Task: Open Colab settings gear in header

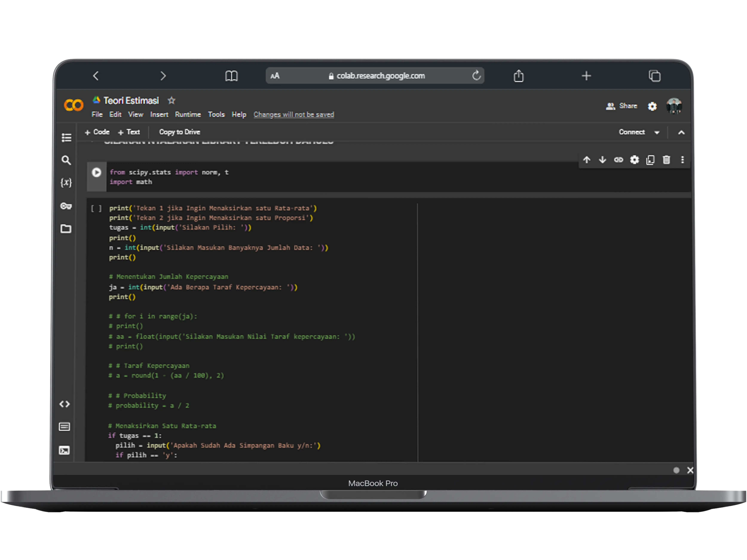Action: coord(652,106)
